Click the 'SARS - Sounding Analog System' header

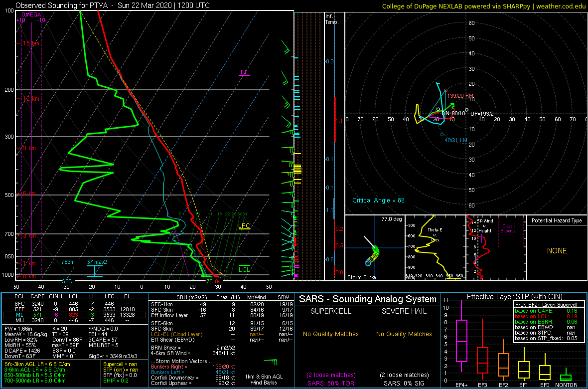[368, 299]
